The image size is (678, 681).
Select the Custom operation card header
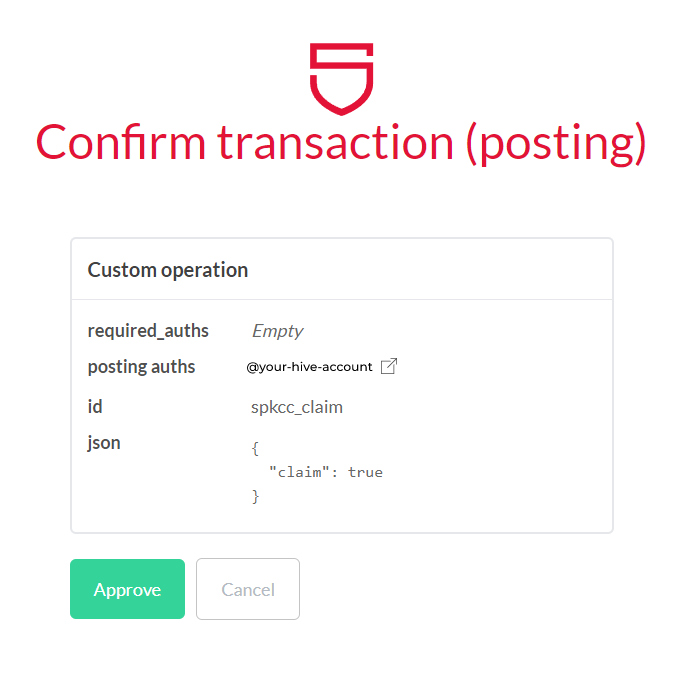tap(342, 270)
